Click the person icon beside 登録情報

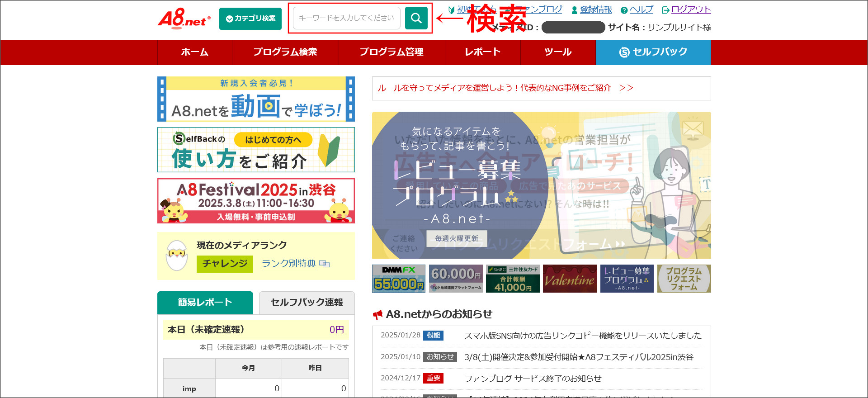coord(575,10)
